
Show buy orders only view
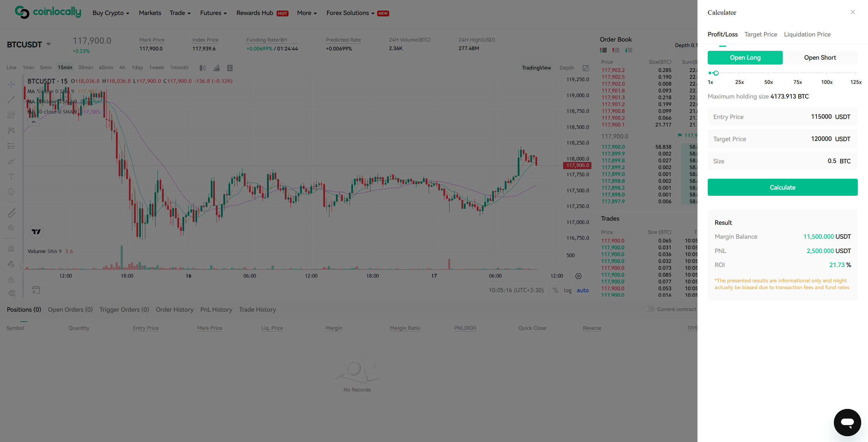(629, 50)
